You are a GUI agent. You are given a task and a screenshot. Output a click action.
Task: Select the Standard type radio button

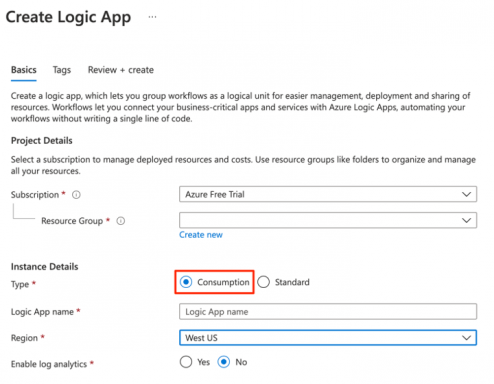[263, 282]
